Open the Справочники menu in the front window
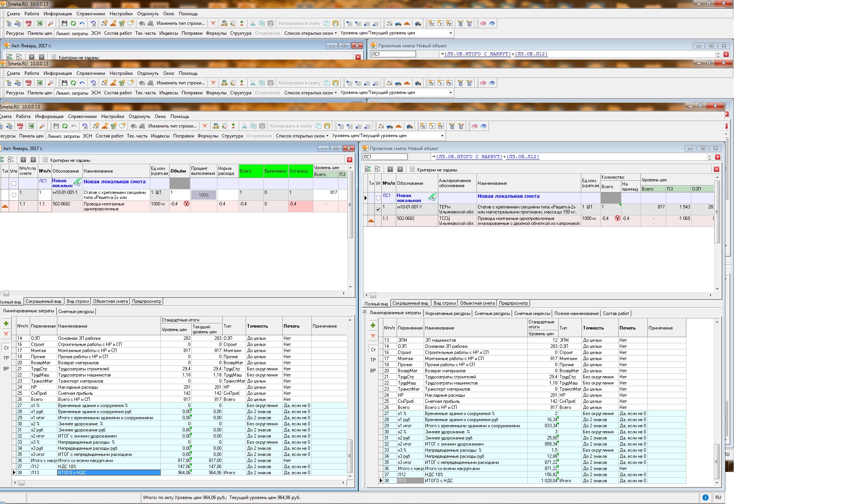 pyautogui.click(x=82, y=116)
